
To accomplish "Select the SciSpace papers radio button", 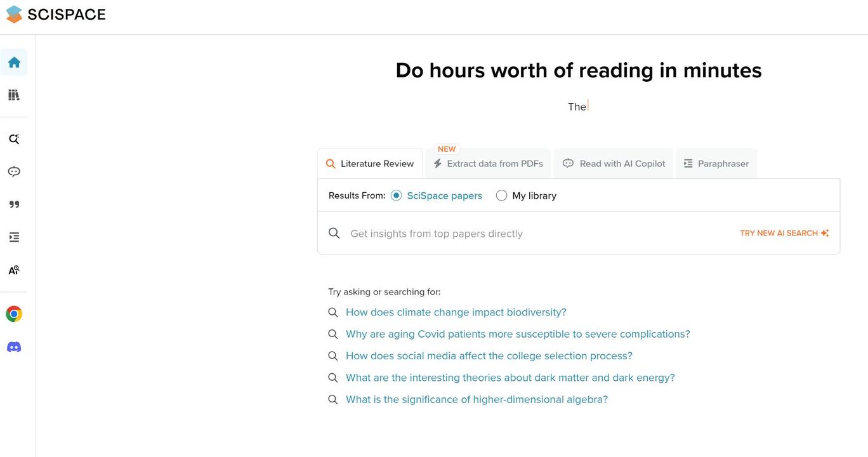I will [397, 195].
